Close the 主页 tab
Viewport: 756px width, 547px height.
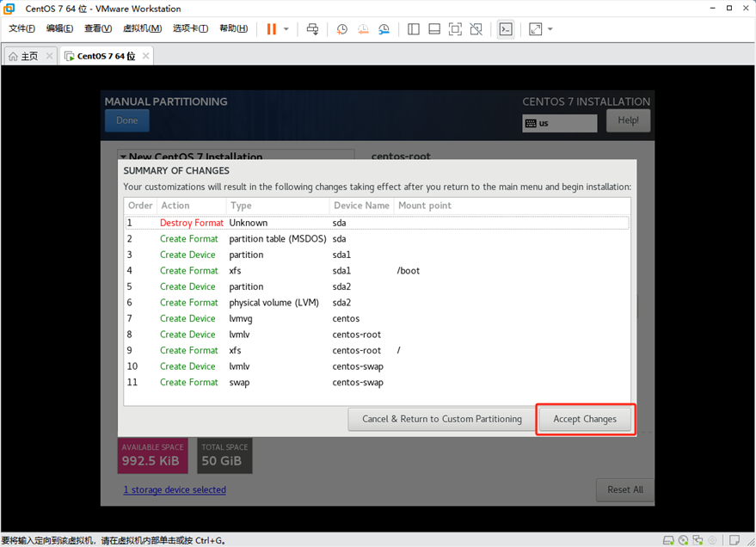[x=49, y=56]
